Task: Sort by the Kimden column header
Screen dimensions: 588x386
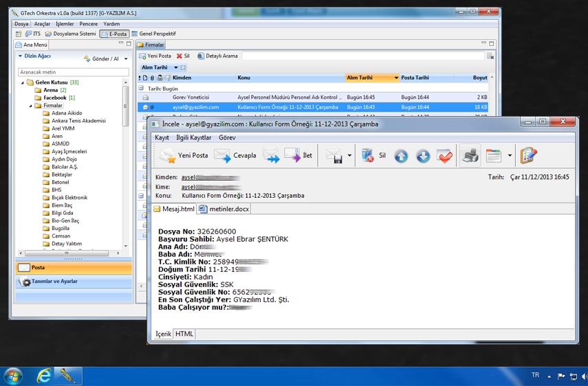Action: tap(182, 78)
